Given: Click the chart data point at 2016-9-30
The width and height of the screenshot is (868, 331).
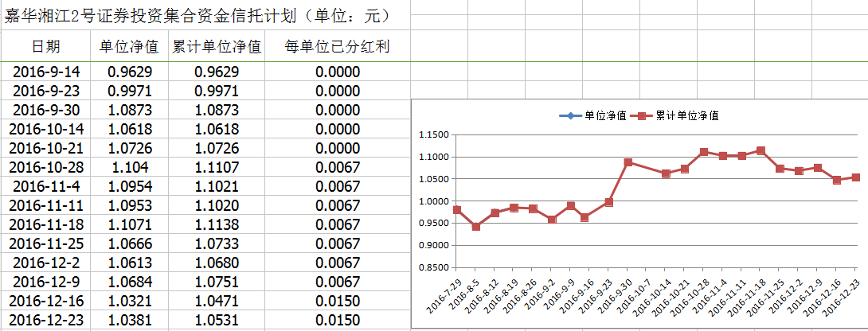Looking at the screenshot, I should 628,162.
